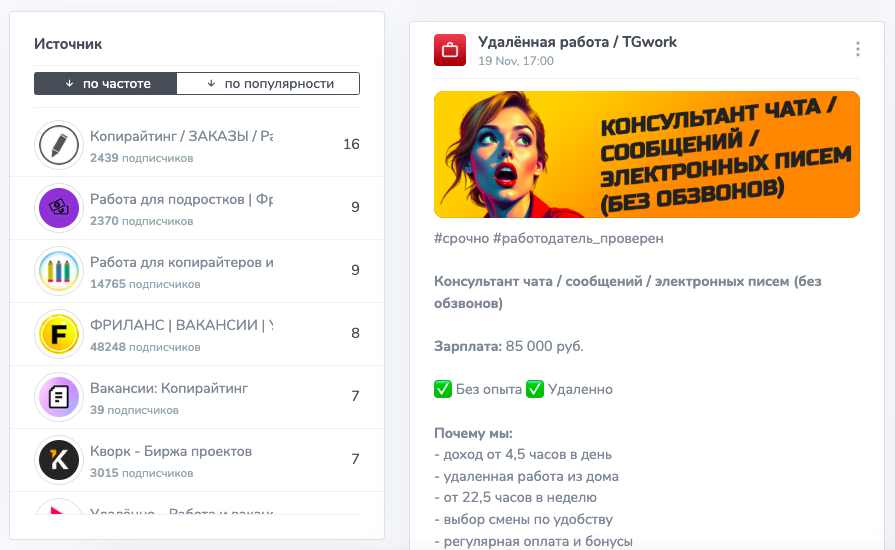Click the Почему мы: heading
Viewport: 895px width, 550px height.
point(473,433)
